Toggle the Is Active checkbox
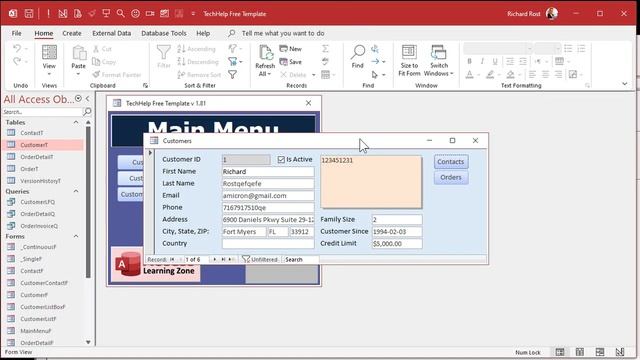640x360 pixels. point(281,160)
